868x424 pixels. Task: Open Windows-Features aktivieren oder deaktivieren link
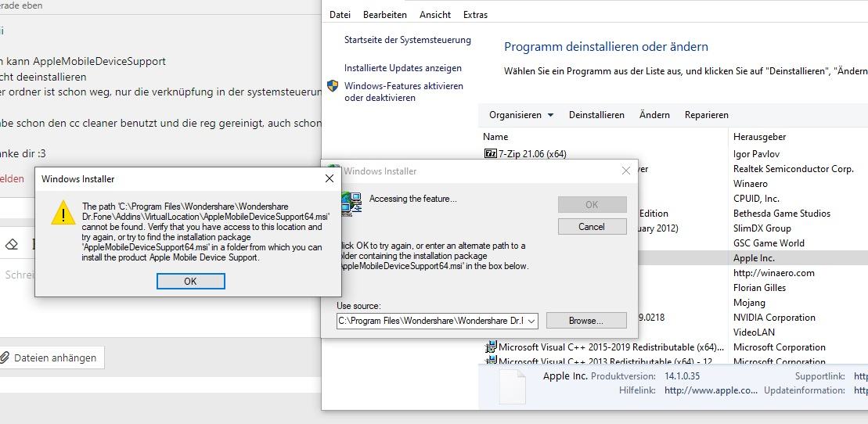[404, 92]
